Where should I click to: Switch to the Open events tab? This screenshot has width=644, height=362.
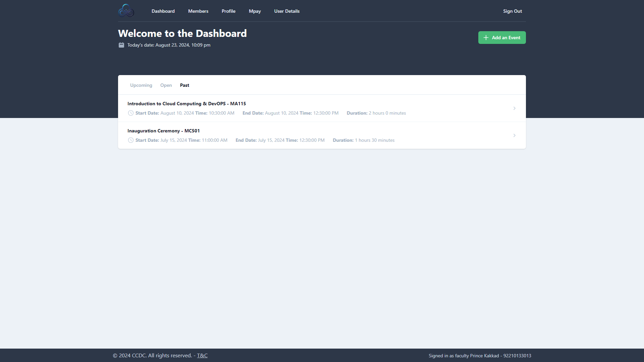[x=166, y=85]
